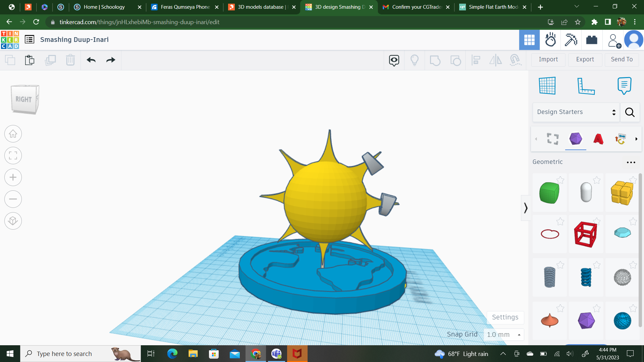Favorite the green rounded cube star
644x362 pixels.
[x=560, y=180]
